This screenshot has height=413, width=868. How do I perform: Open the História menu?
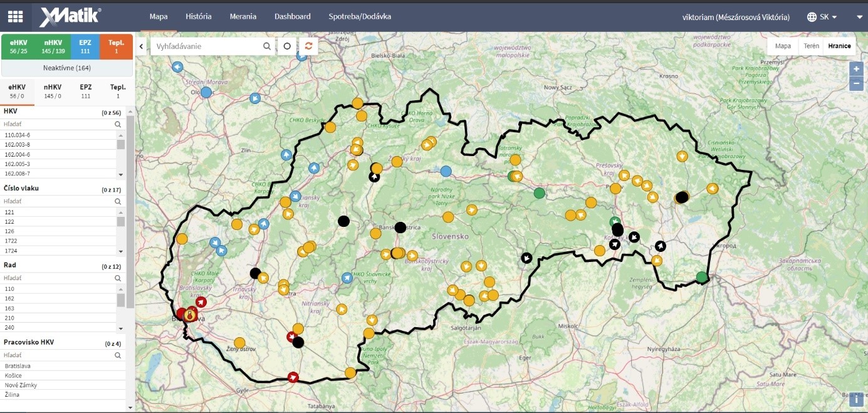(x=199, y=17)
